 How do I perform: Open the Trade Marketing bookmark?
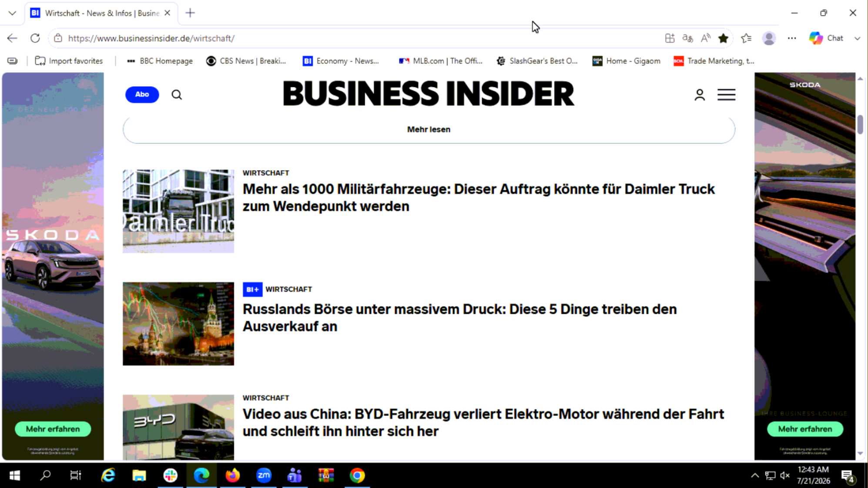pos(714,61)
